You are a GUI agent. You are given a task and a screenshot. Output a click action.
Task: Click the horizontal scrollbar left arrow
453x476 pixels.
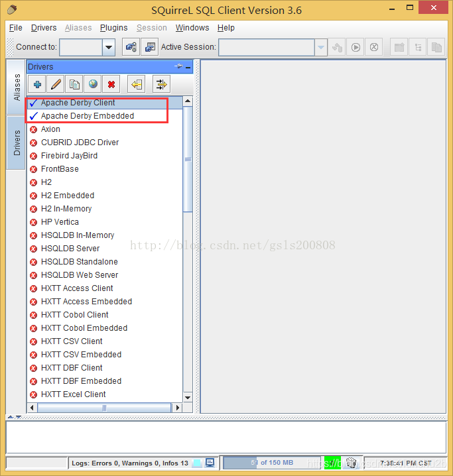click(32, 408)
